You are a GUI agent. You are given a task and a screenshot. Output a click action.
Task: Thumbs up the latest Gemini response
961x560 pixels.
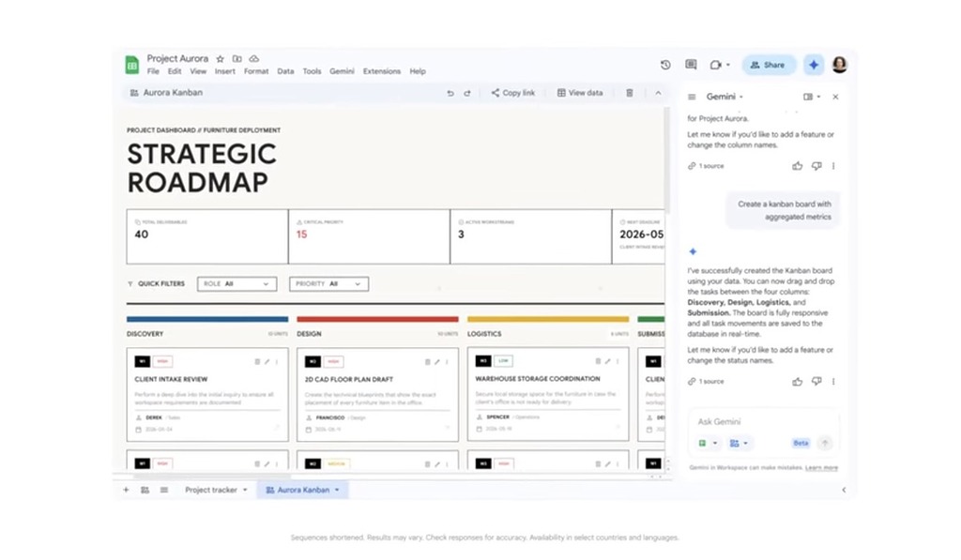click(x=797, y=382)
